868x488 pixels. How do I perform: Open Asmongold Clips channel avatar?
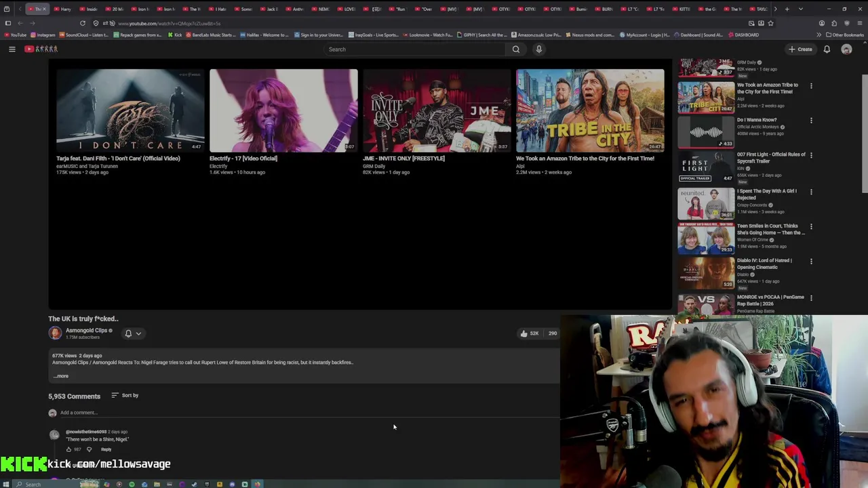click(x=55, y=333)
